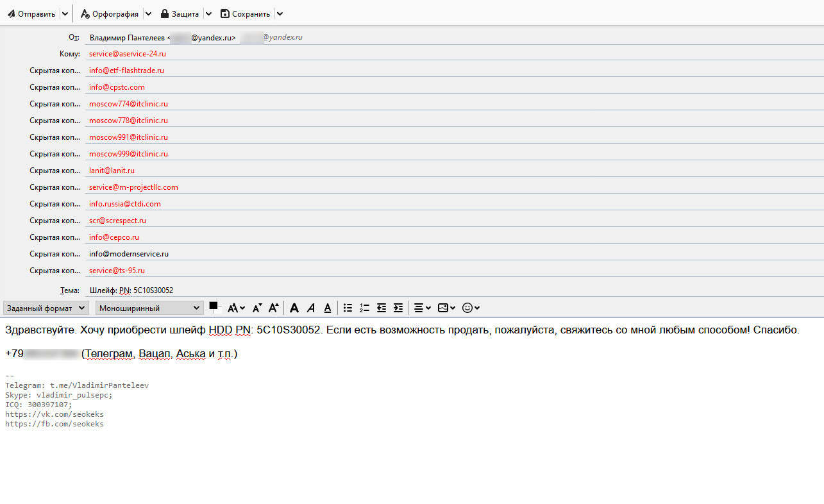Open the insert image dropdown
The width and height of the screenshot is (824, 504).
coord(446,308)
